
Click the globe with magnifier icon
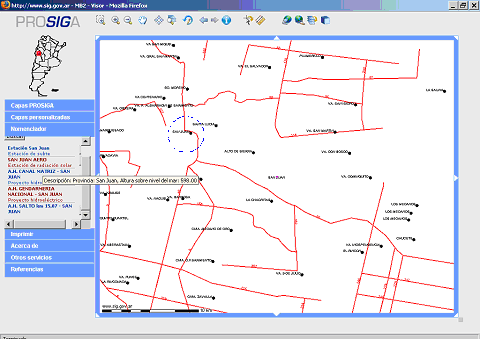299,20
